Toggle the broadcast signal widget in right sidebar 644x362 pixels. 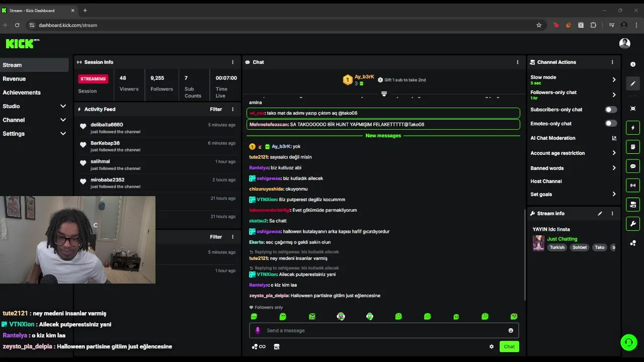(x=633, y=185)
